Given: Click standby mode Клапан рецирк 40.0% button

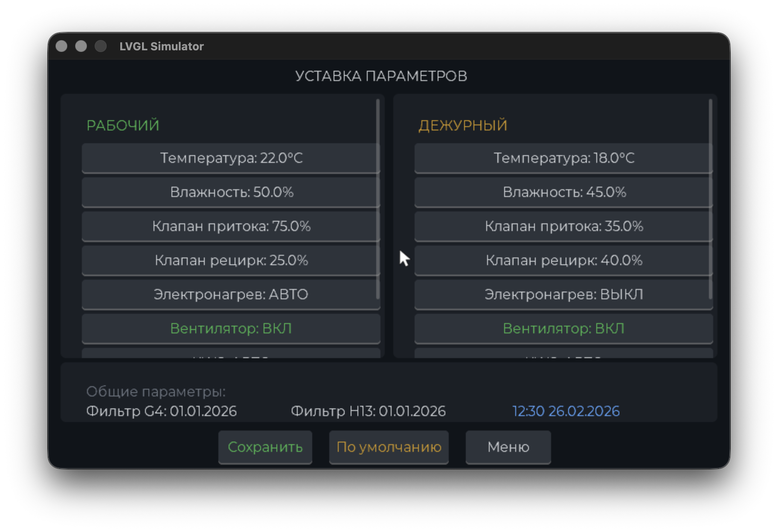Looking at the screenshot, I should click(x=563, y=260).
